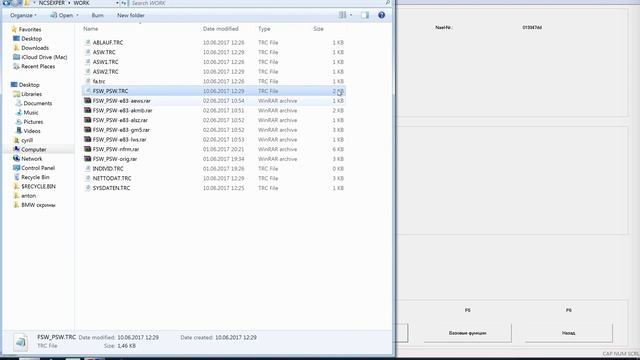Open the Downloads favorite
This screenshot has height=360, width=640.
tap(35, 48)
